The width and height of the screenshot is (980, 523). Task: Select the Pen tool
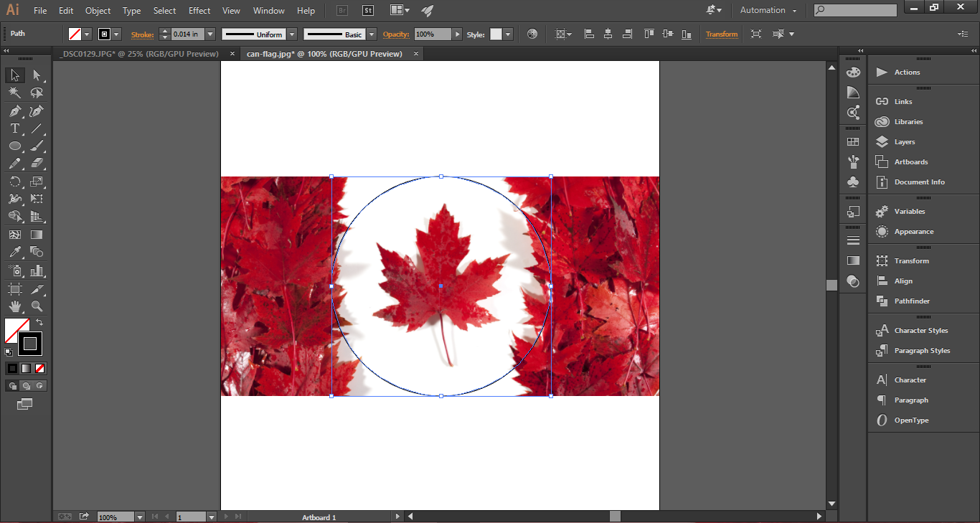[x=15, y=110]
